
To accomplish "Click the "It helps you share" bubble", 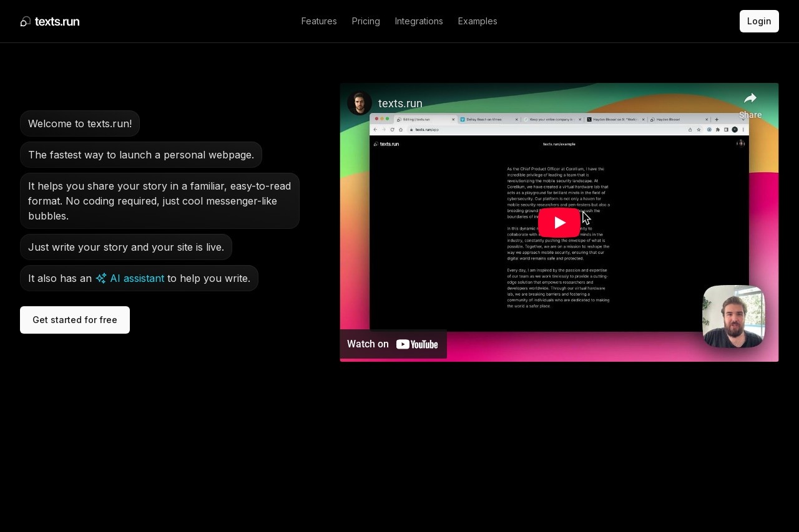I will point(160,201).
